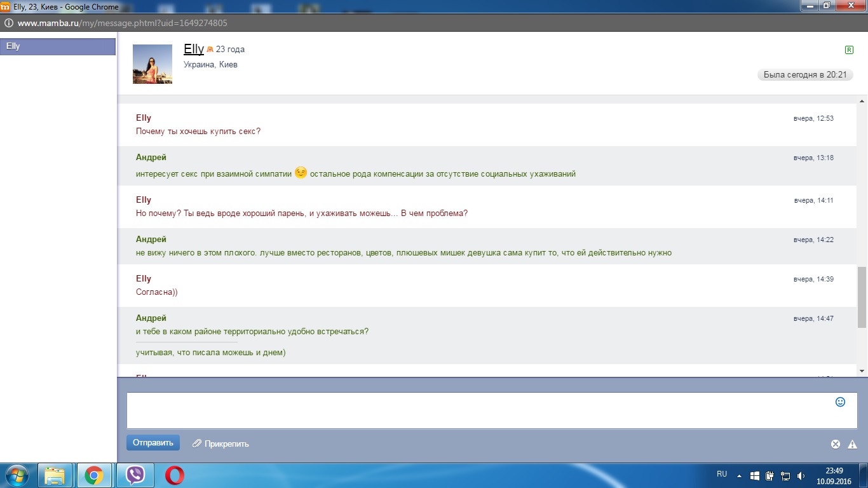Click the location text 'Украина, Киев'
Screen dimensions: 868x488
coord(210,65)
